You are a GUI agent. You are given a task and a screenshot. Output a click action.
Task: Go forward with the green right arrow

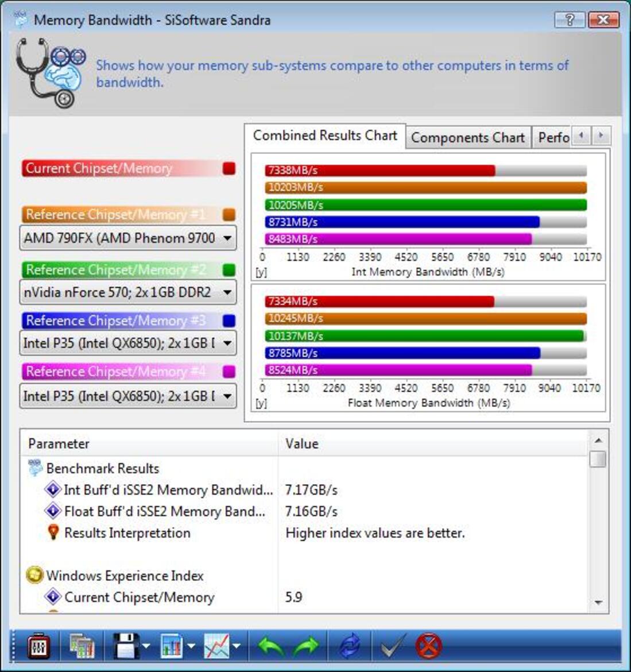coord(306,646)
